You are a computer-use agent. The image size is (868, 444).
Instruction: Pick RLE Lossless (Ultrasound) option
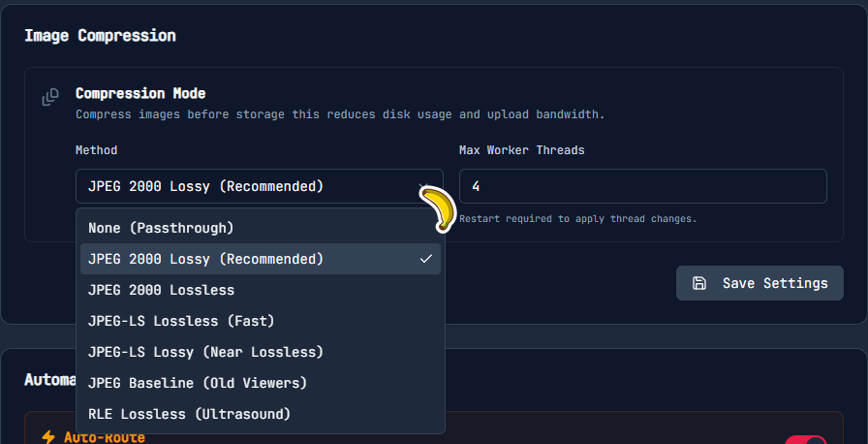click(189, 414)
